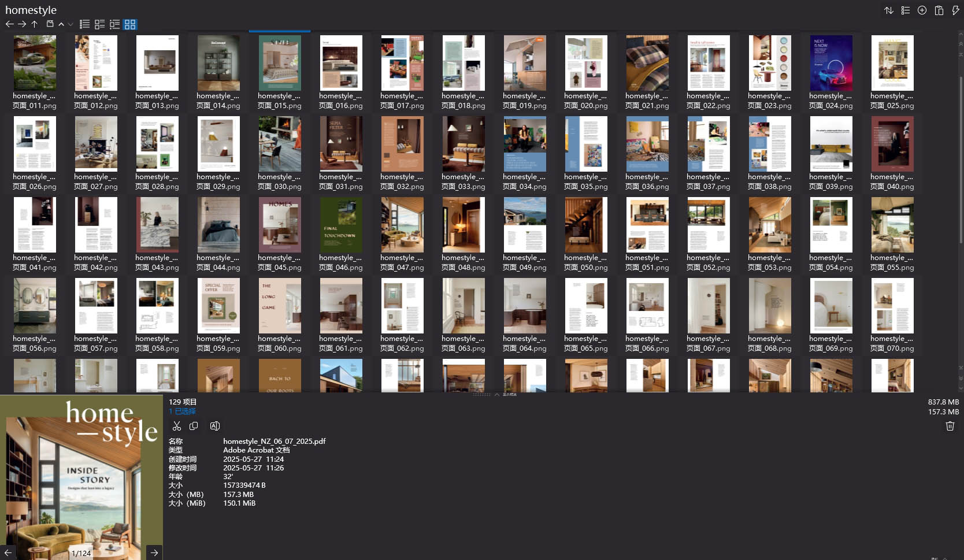Open the view settings list icon top right
Image resolution: width=964 pixels, height=560 pixels.
pyautogui.click(x=905, y=10)
